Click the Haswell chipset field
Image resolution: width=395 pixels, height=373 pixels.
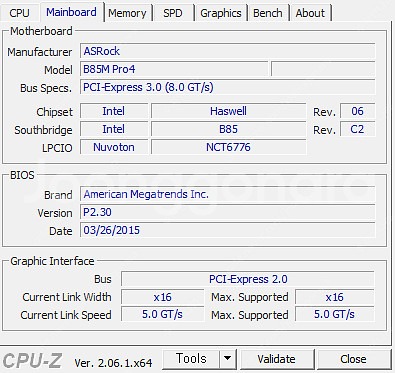[x=228, y=111]
